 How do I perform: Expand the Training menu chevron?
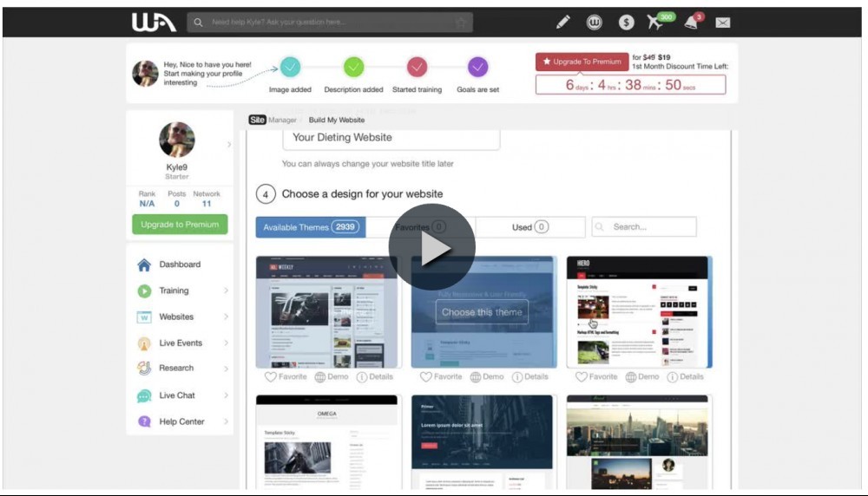tap(226, 290)
